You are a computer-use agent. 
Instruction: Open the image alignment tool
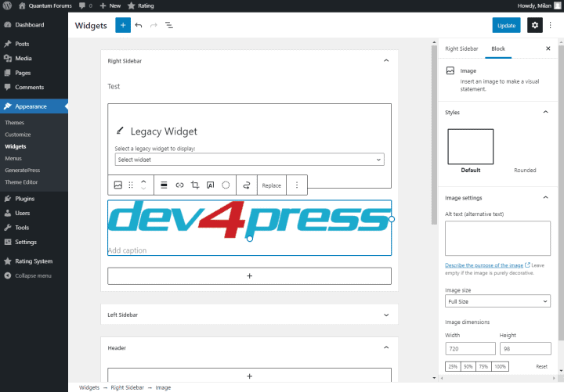click(164, 185)
